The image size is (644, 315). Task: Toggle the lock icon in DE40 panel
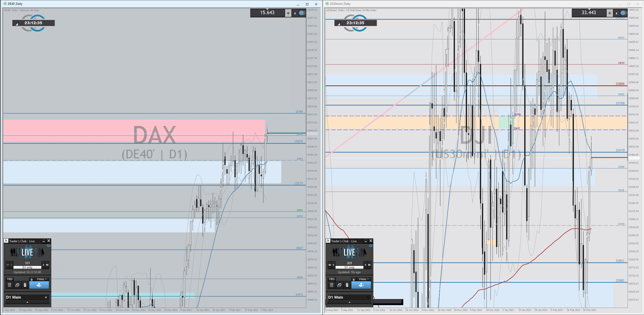pos(32,279)
